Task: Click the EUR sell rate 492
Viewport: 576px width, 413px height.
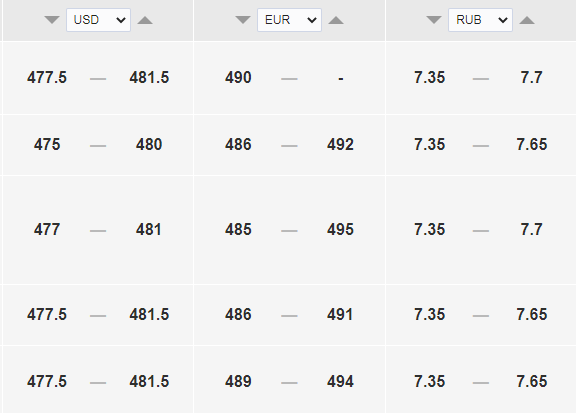Action: pos(341,144)
